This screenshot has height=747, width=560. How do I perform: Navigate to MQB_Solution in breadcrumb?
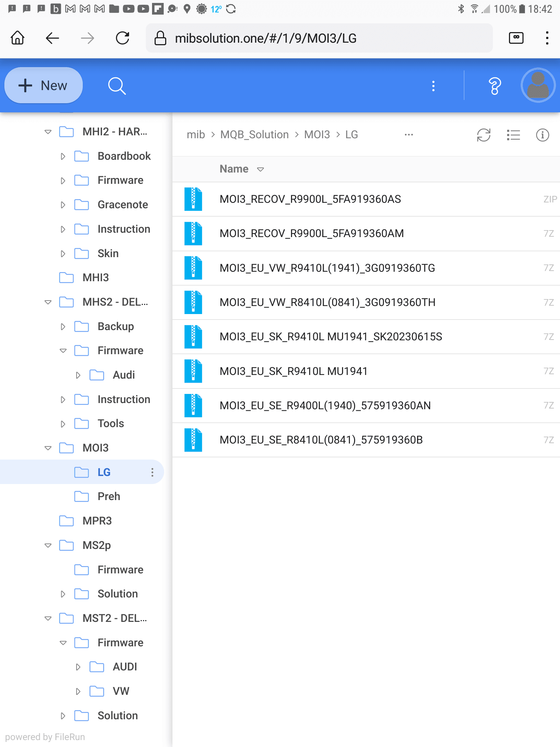[x=254, y=135]
